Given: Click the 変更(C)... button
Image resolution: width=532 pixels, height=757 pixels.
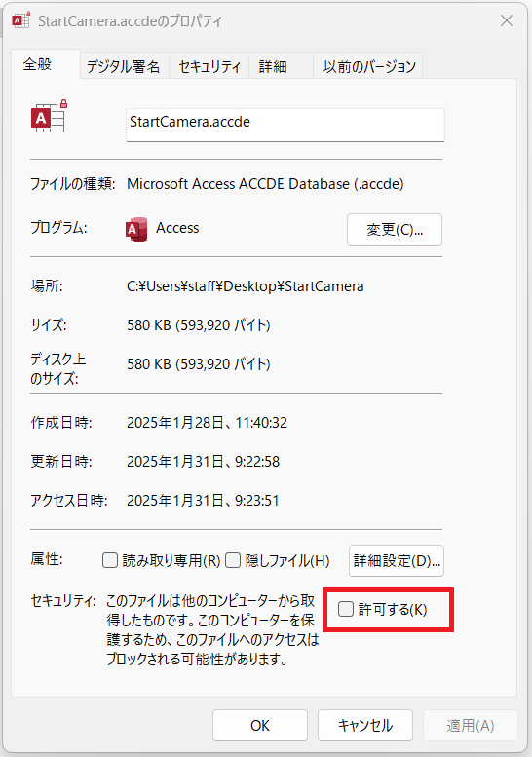Looking at the screenshot, I should pos(395,229).
